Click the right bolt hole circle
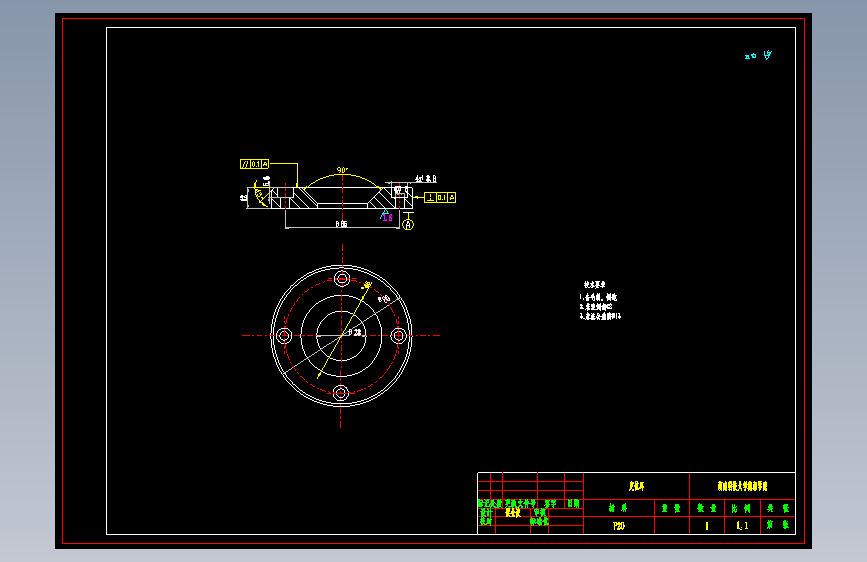The image size is (867, 562). (399, 335)
